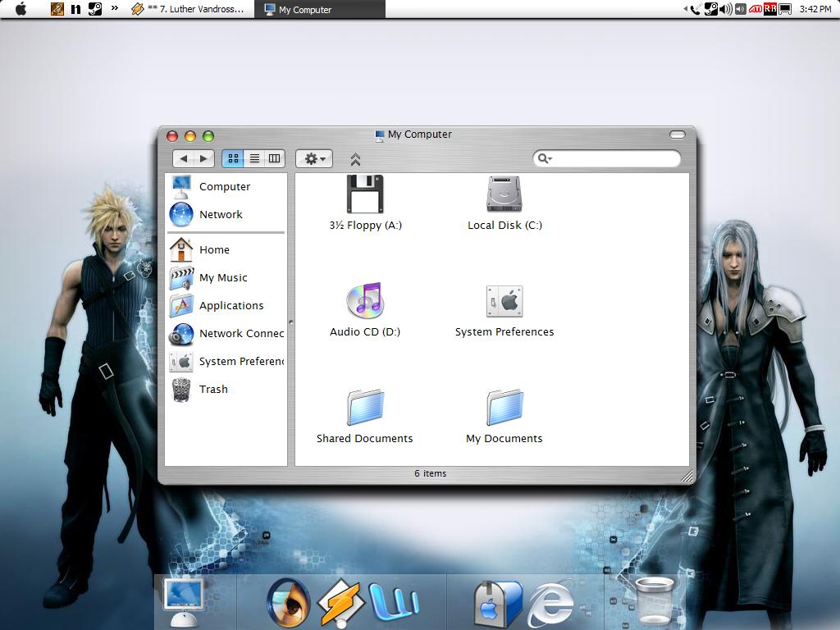Click the 3:42 PM clock

click(x=815, y=9)
